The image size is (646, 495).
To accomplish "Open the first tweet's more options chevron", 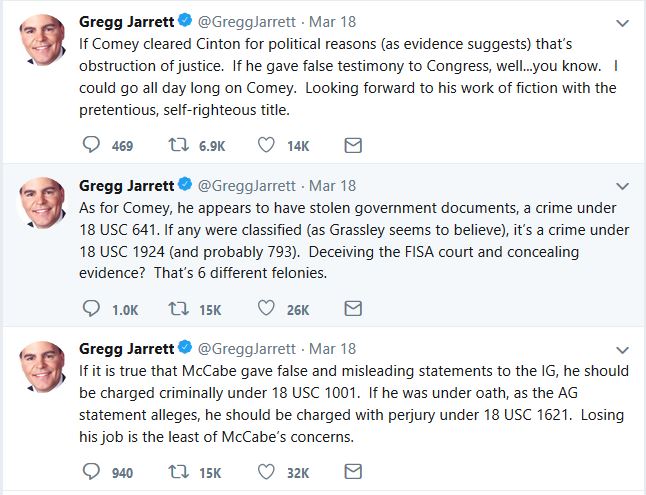I will point(624,21).
